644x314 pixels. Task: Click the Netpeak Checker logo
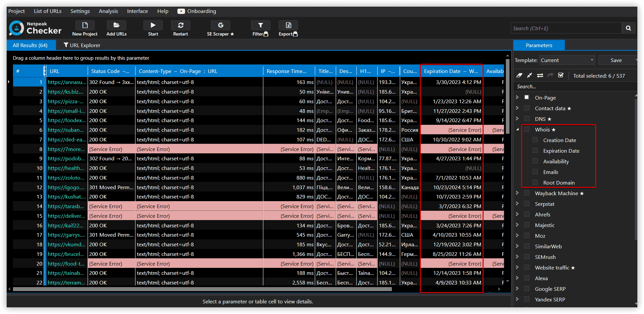click(x=35, y=28)
